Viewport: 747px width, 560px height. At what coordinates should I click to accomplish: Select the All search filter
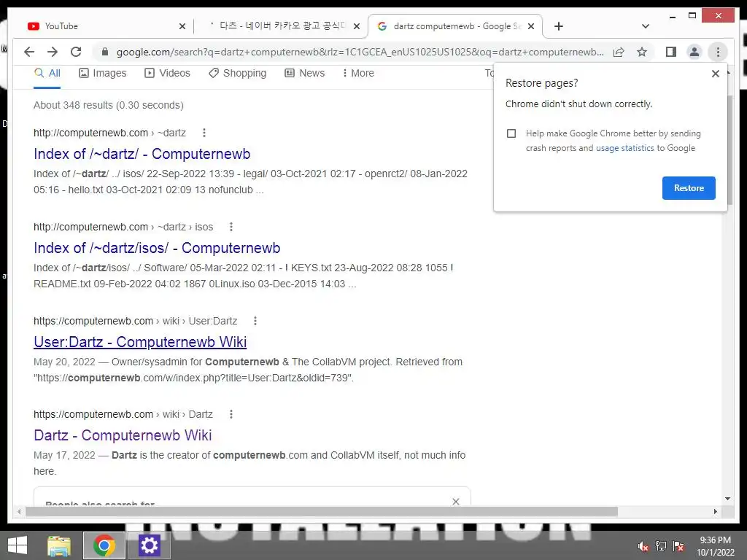(x=47, y=74)
